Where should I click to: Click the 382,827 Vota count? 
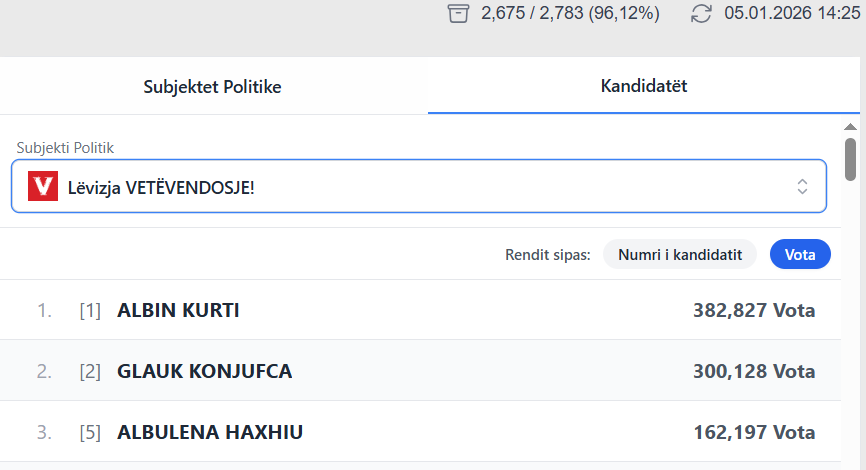(x=754, y=311)
